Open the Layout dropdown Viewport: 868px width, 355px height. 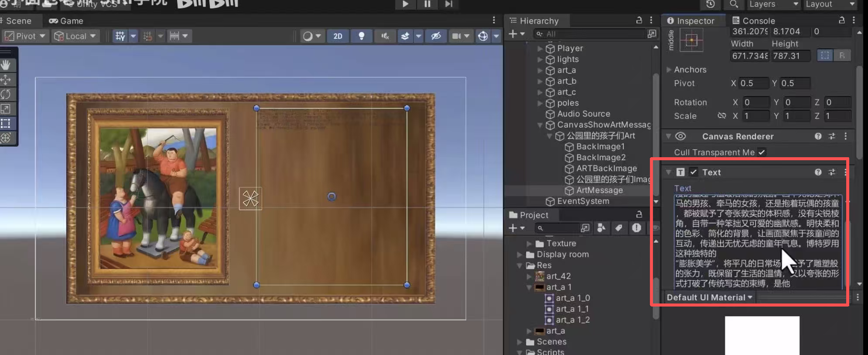tap(830, 4)
